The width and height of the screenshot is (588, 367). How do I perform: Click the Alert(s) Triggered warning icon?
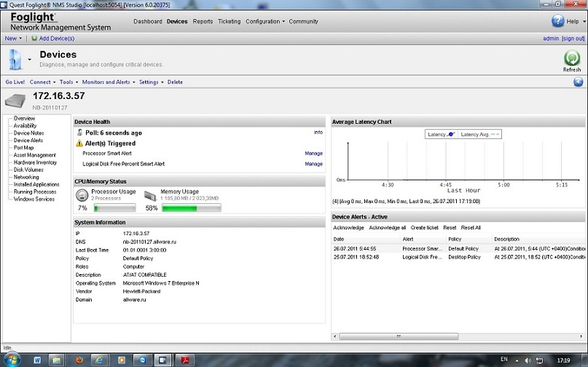tap(79, 143)
